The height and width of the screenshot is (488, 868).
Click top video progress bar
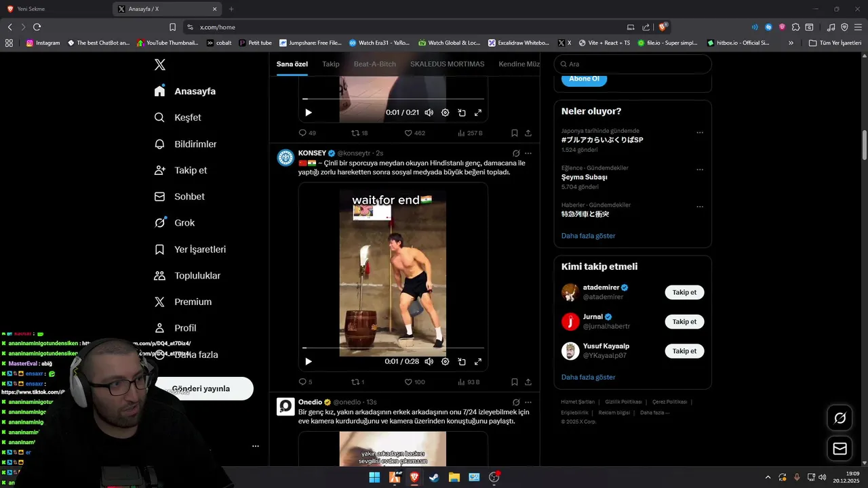[393, 99]
